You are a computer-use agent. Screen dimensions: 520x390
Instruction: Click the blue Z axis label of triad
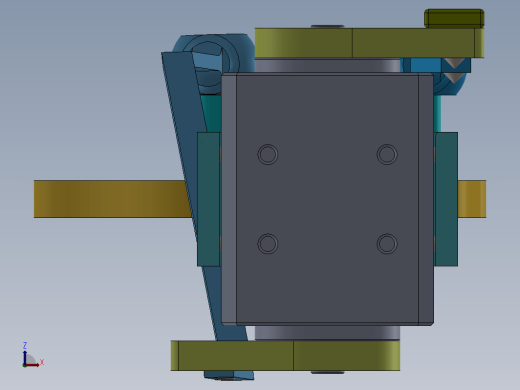(x=25, y=345)
